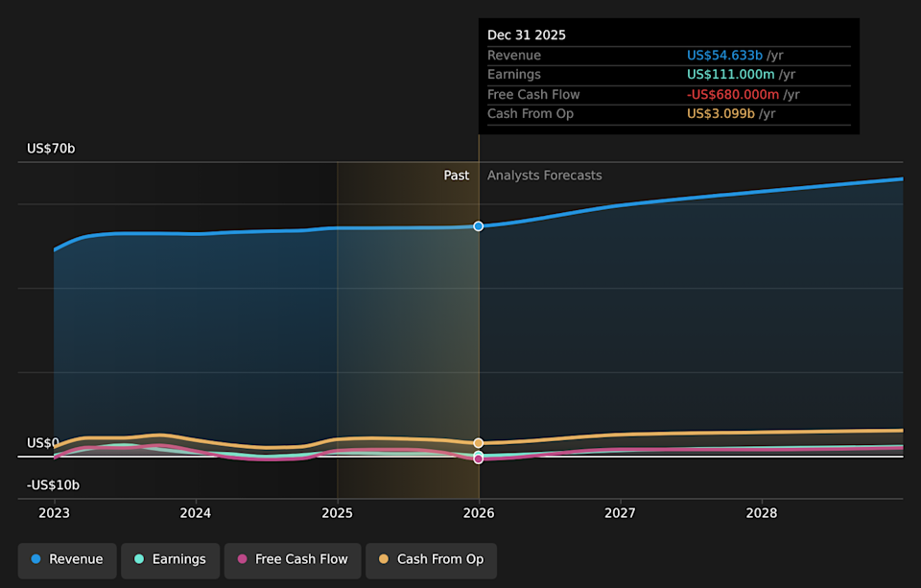The image size is (921, 588).
Task: Toggle the Earnings series visibility
Action: point(170,559)
